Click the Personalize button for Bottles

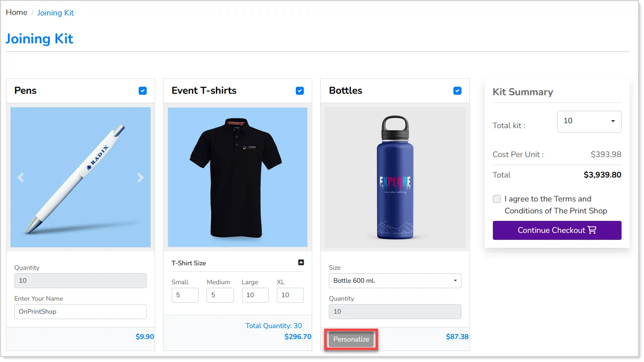pos(351,340)
